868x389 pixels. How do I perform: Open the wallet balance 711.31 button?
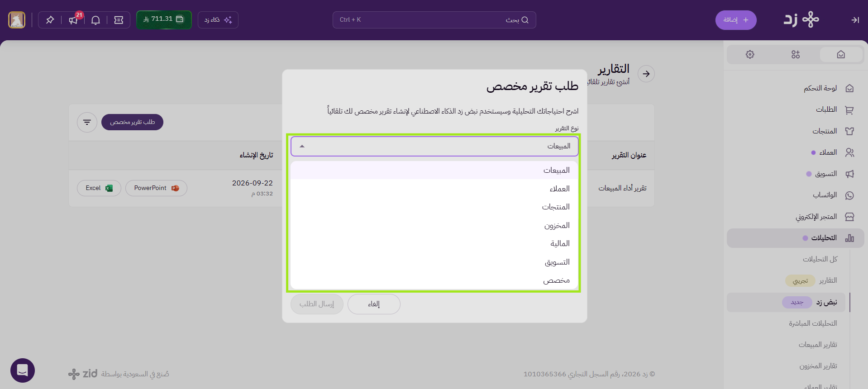(x=164, y=19)
